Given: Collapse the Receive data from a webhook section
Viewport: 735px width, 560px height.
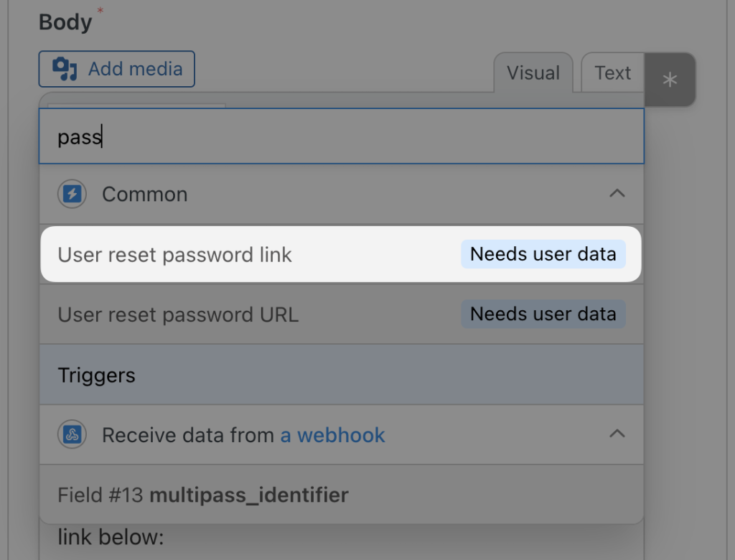Looking at the screenshot, I should [617, 434].
